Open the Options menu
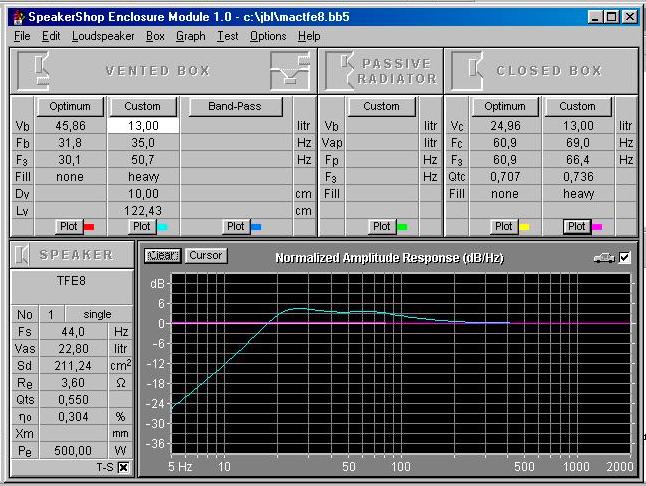The width and height of the screenshot is (646, 486). pyautogui.click(x=268, y=36)
